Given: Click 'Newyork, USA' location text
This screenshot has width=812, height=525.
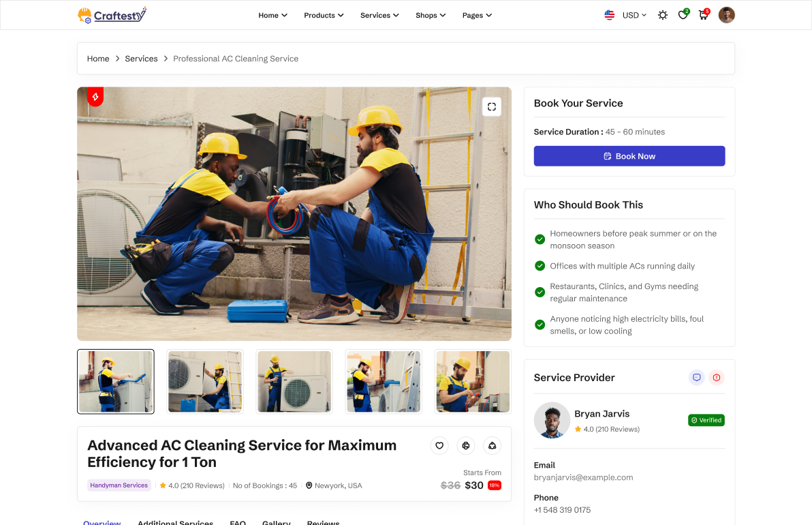Looking at the screenshot, I should [x=338, y=485].
